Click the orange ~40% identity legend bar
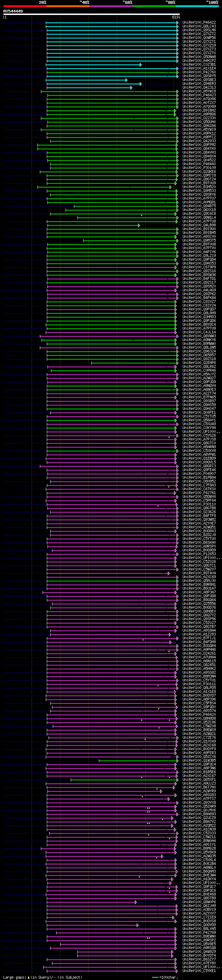The image size is (222, 980). click(68, 6)
